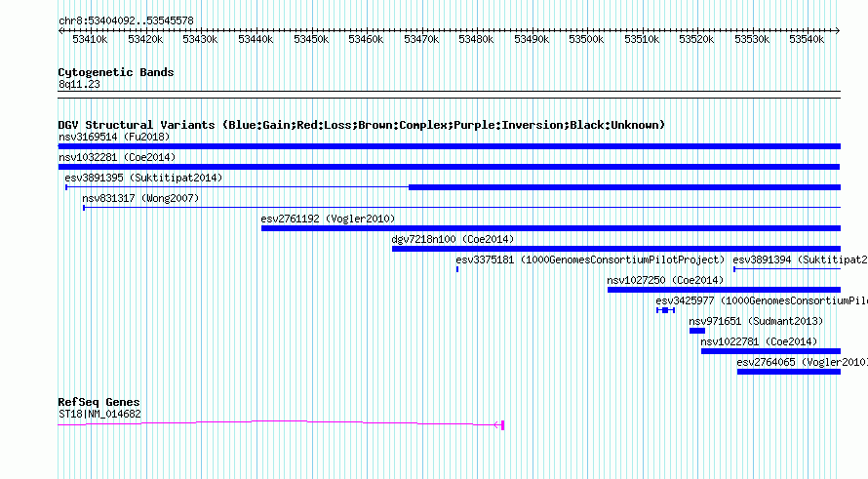Click the 53410k ruler tick label
This screenshot has height=479, width=868.
(90, 39)
